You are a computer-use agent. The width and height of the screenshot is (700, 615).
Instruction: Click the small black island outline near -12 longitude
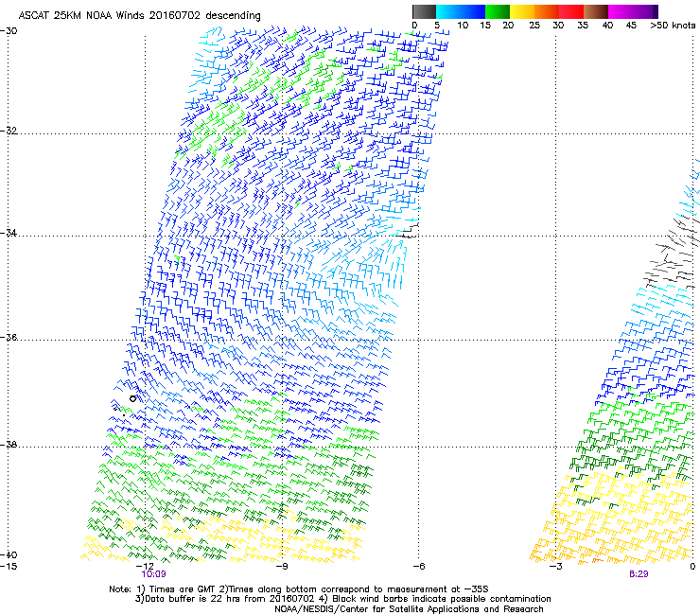coord(133,398)
